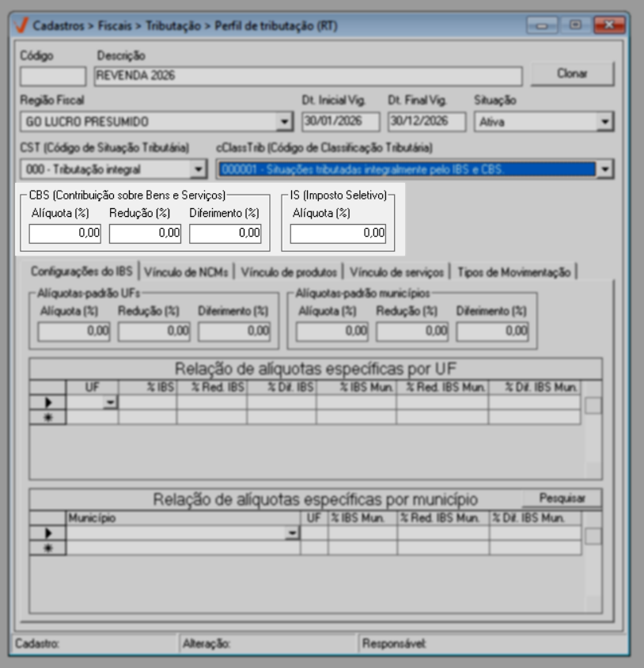Click municípios Alíquota (%) padrão field
Image resolution: width=644 pixels, height=668 pixels.
pyautogui.click(x=332, y=332)
